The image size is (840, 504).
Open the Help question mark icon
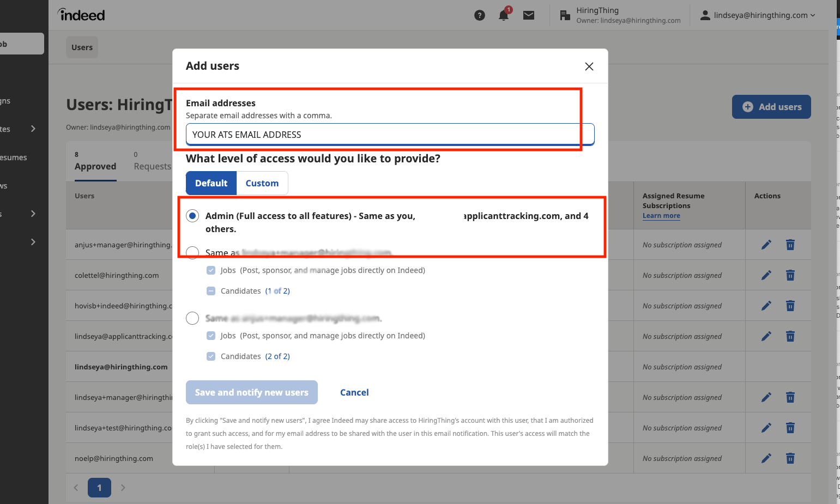(x=480, y=15)
